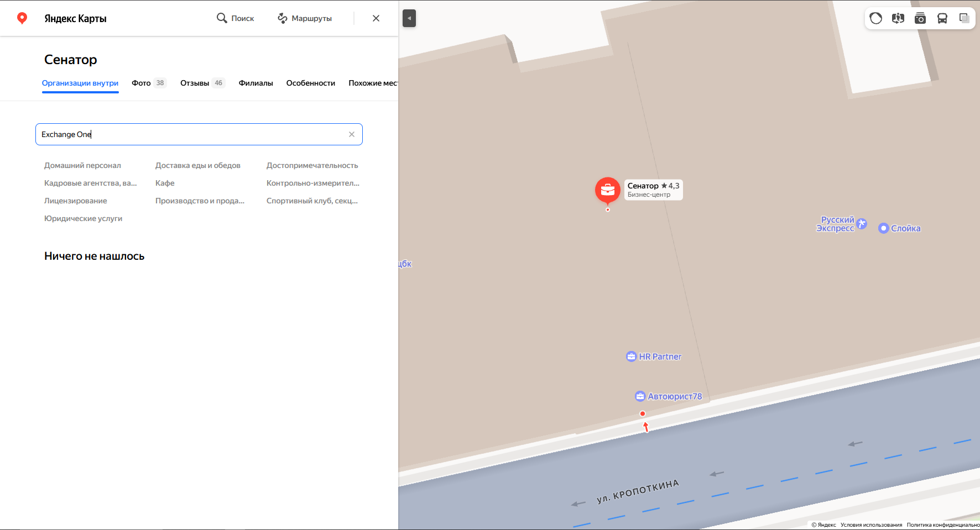Open map layers selector icon
The height and width of the screenshot is (530, 980).
(964, 18)
